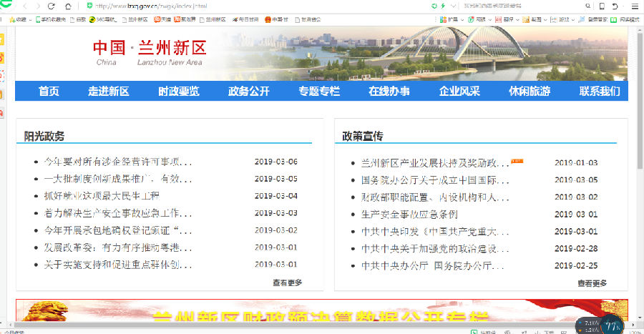The image size is (644, 334).
Task: Open the 抓好就业这项最大民生工程 news link
Action: click(101, 196)
